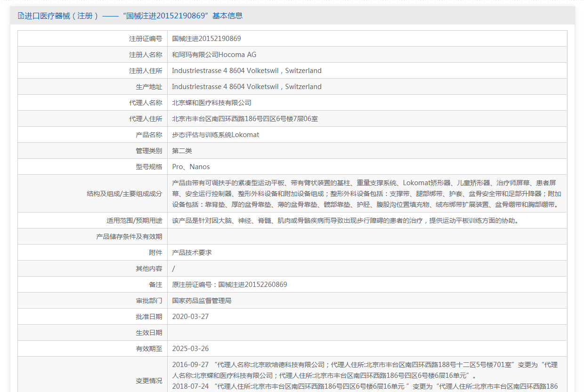
Task: Click the 生产地址 address value
Action: (x=246, y=87)
